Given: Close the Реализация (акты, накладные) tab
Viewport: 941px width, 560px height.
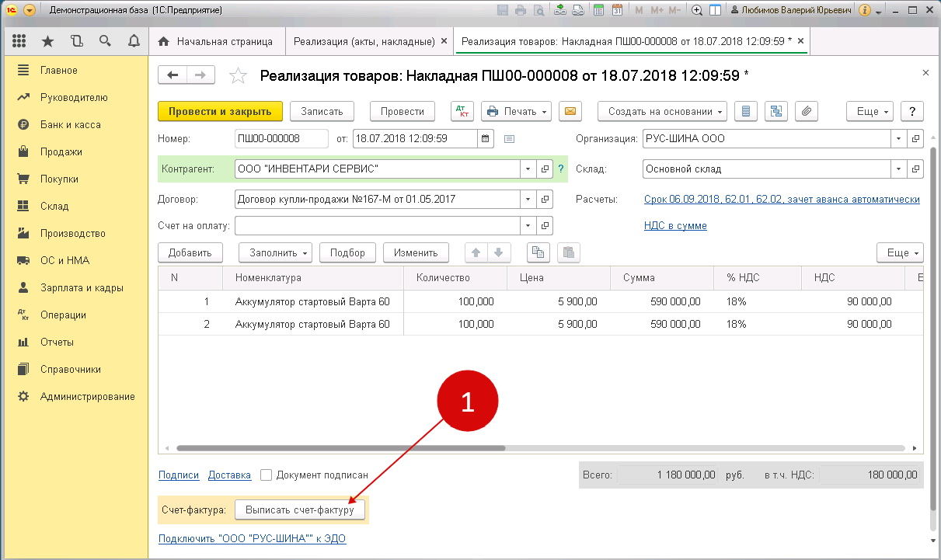Looking at the screenshot, I should click(x=444, y=41).
